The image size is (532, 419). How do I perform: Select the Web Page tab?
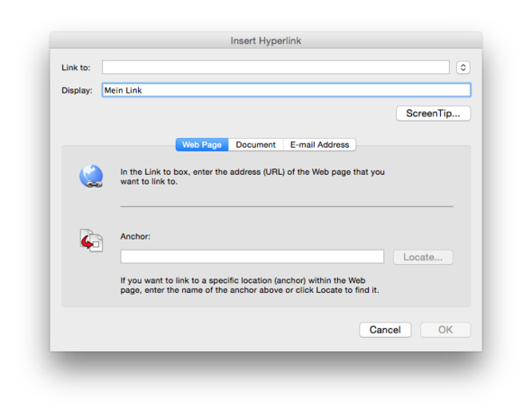click(202, 145)
